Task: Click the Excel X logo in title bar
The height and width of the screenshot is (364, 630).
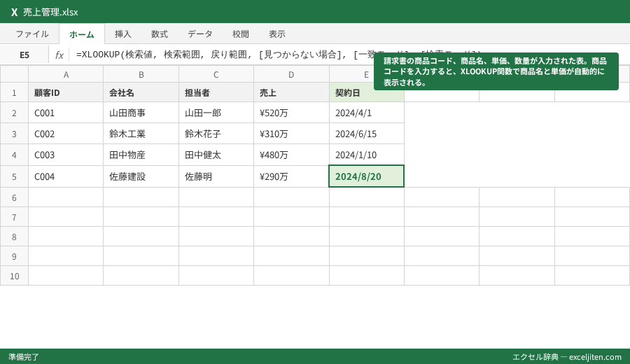Action: click(x=15, y=12)
